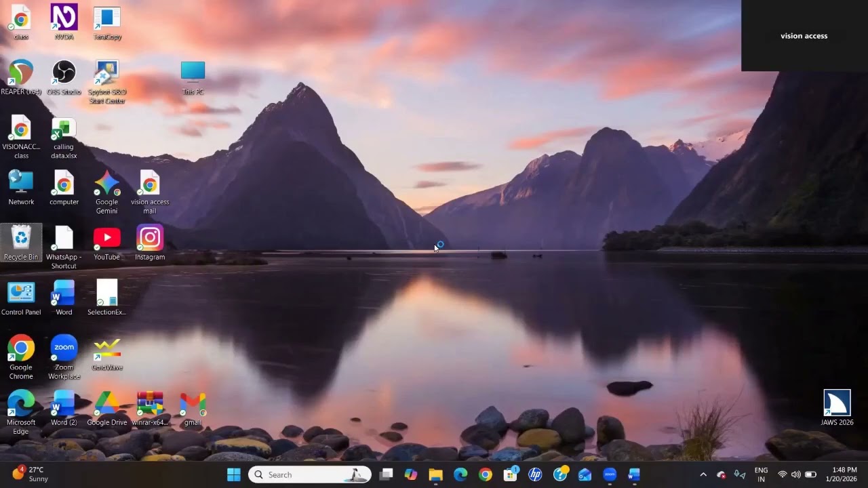Select the Google Gemini shortcut
Viewport: 868px width, 488px height.
click(106, 192)
